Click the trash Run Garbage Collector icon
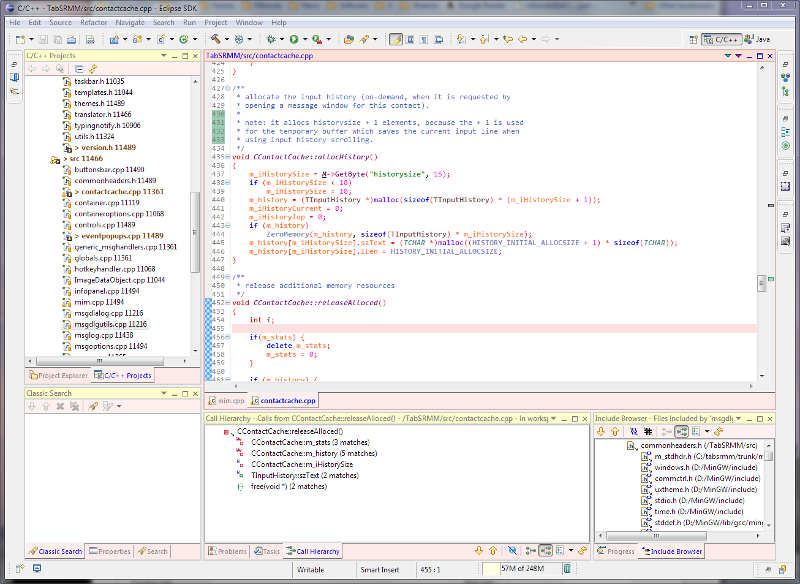Image resolution: width=800 pixels, height=584 pixels. [x=567, y=568]
